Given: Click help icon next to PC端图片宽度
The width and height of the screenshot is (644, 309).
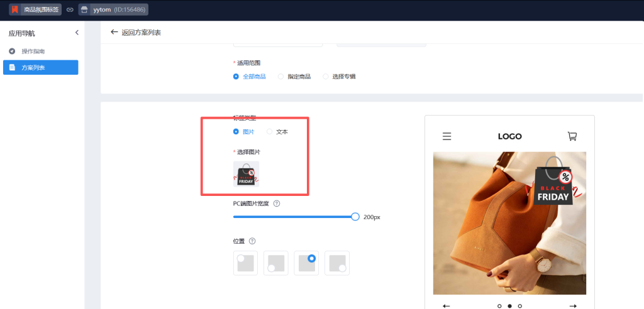Looking at the screenshot, I should point(277,203).
